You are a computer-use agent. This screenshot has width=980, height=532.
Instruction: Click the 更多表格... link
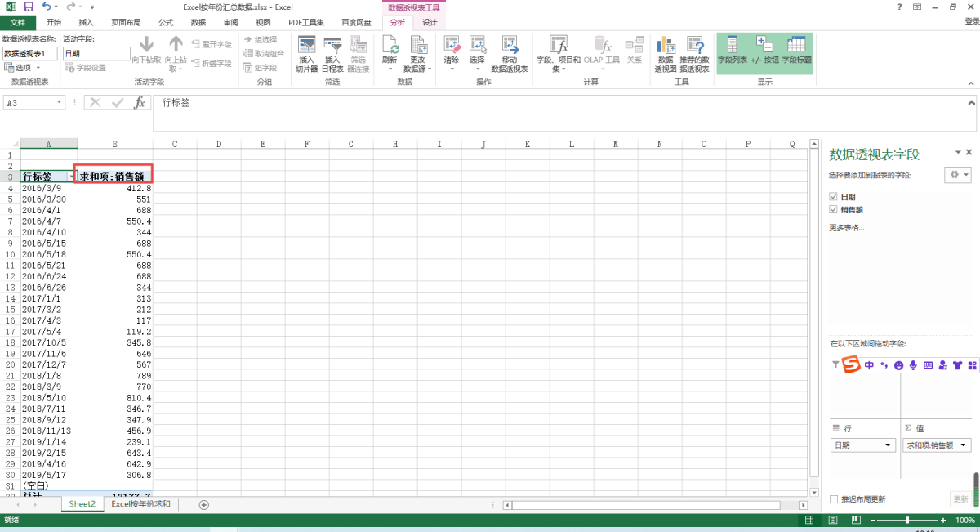[x=847, y=228]
